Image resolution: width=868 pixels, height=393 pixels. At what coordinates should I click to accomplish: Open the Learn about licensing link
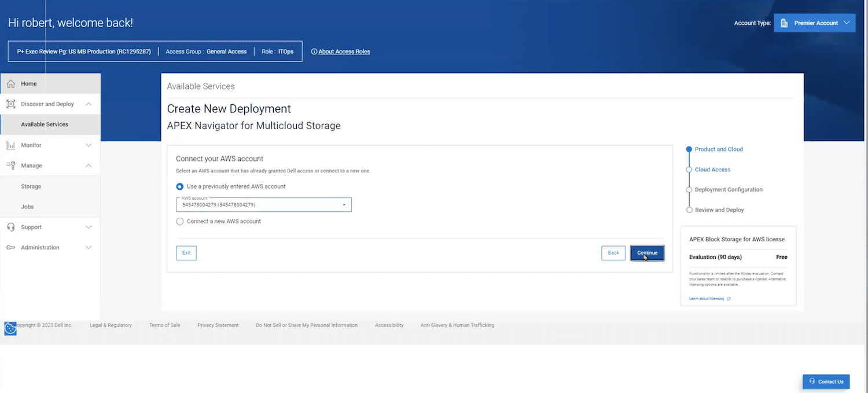tap(707, 299)
